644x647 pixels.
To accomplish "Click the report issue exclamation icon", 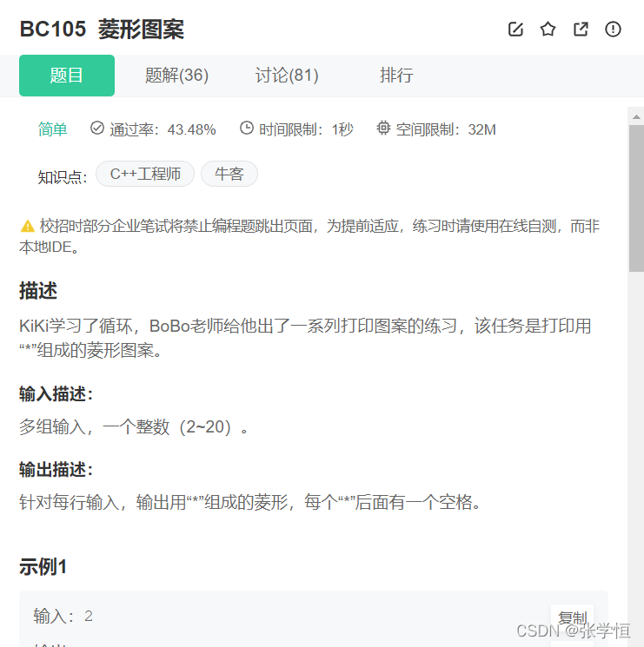I will [613, 30].
